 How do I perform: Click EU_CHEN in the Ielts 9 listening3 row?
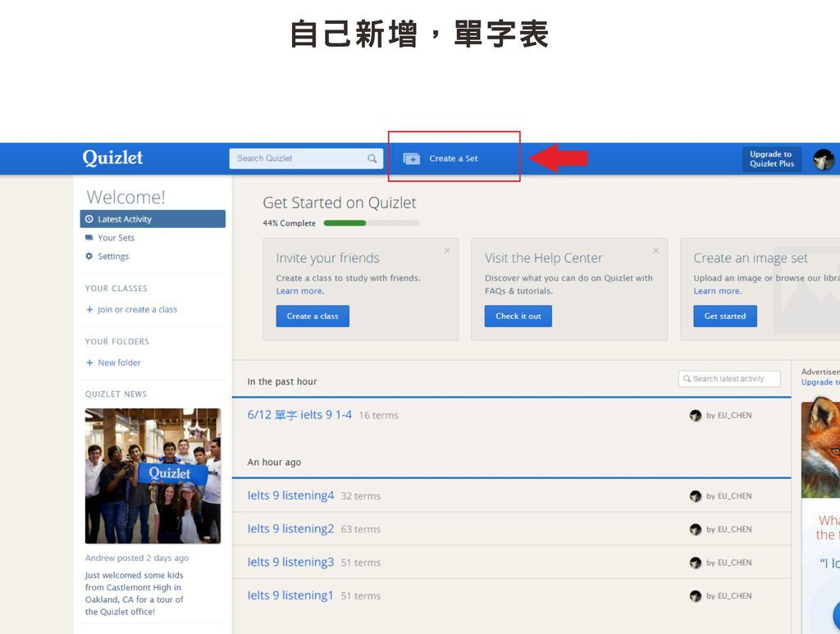pos(734,563)
